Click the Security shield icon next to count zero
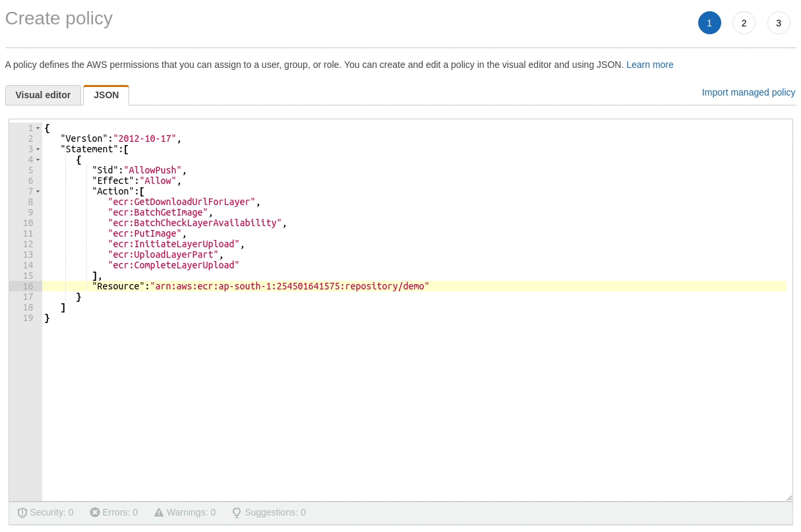 click(22, 512)
